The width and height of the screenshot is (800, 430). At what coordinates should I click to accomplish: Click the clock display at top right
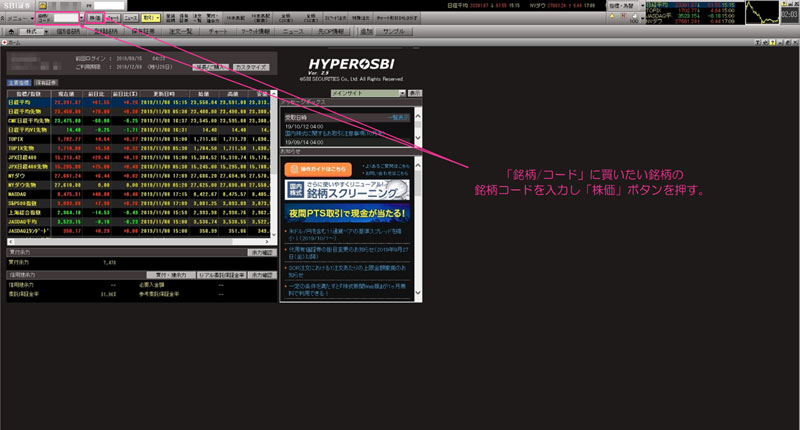click(789, 14)
